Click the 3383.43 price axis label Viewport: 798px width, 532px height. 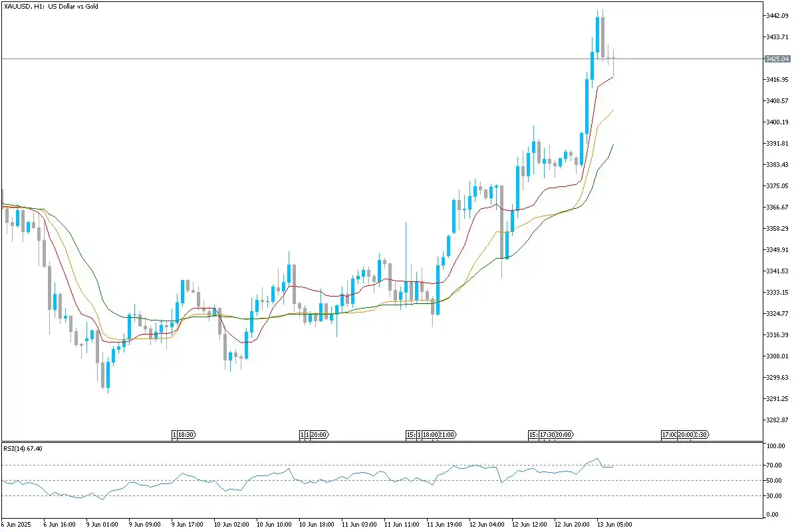coord(776,164)
